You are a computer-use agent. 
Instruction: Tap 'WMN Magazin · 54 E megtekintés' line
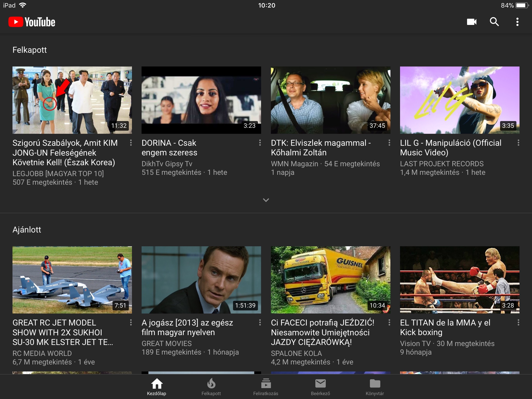(x=325, y=164)
